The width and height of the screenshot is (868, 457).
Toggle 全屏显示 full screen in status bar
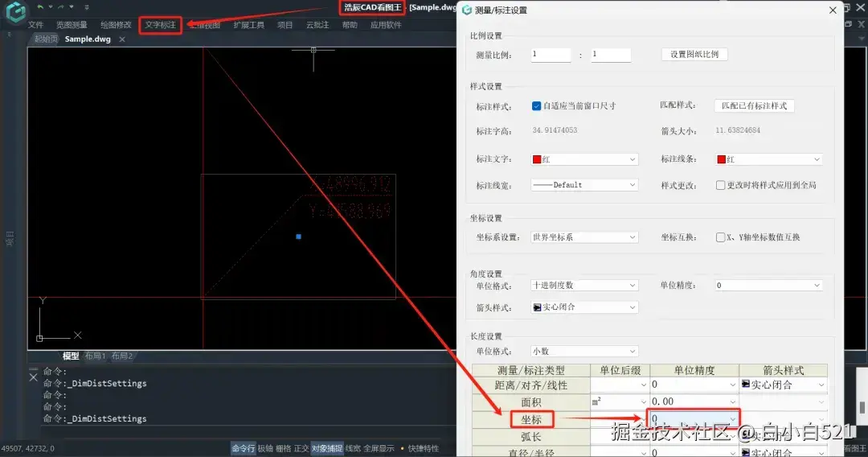pos(379,448)
